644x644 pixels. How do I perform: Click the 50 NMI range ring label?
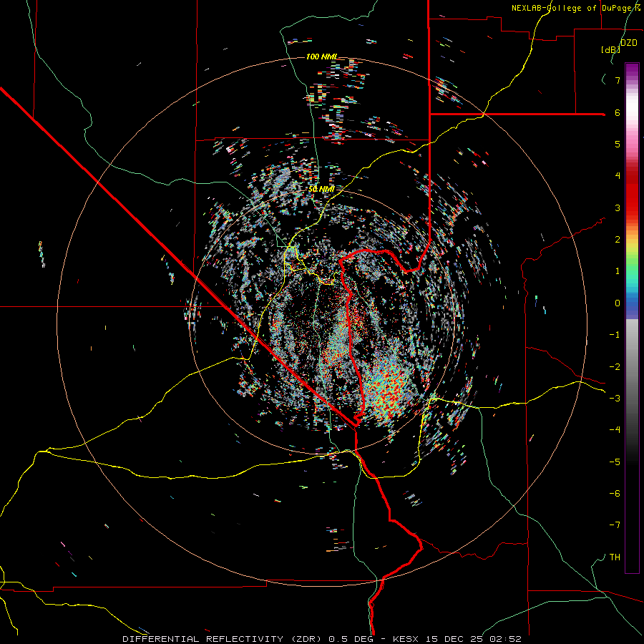(x=321, y=189)
